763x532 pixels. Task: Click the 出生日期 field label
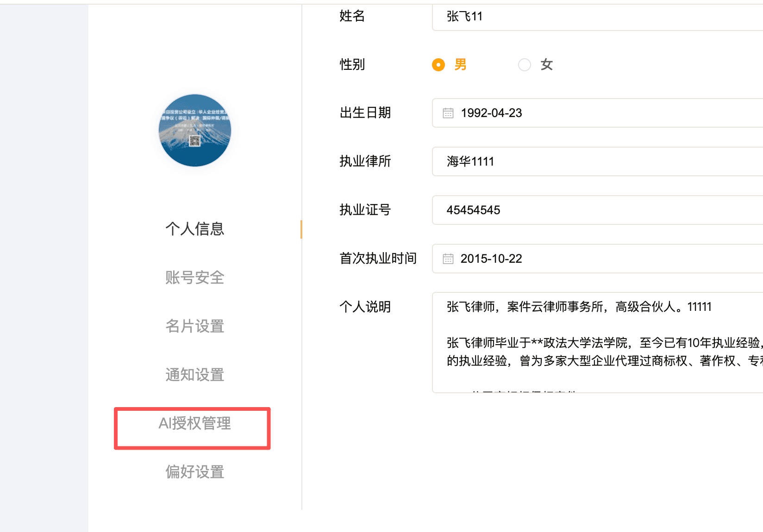point(365,112)
